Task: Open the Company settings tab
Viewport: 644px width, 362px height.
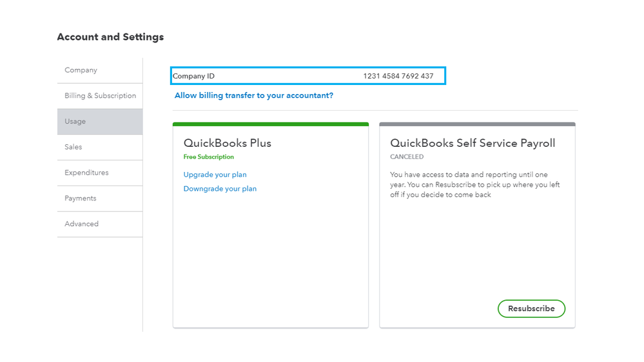Action: pos(81,70)
